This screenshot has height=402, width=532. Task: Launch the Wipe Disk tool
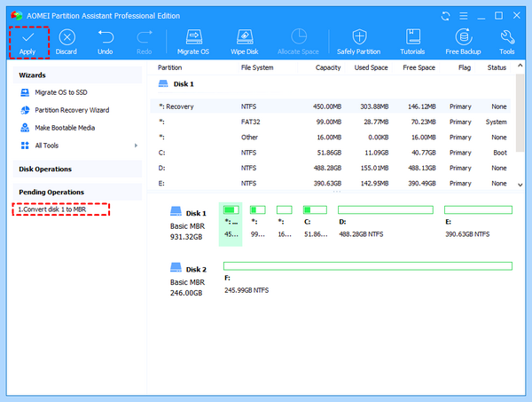coord(245,43)
